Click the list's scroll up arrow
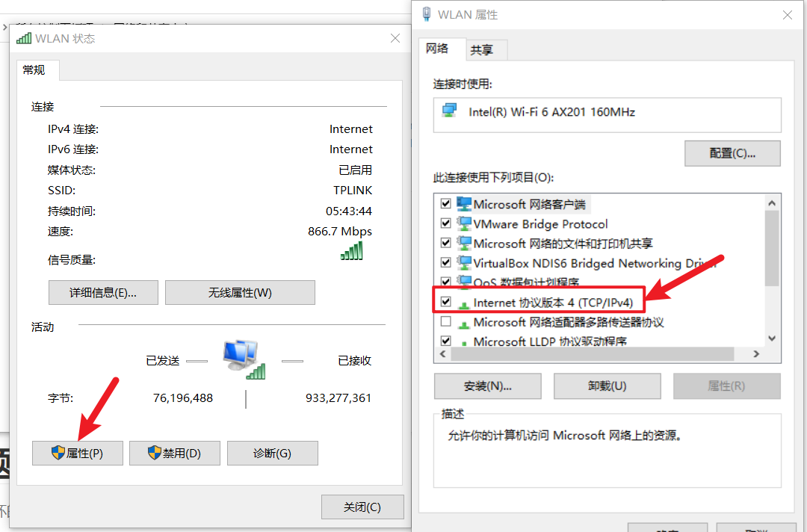The image size is (807, 532). click(x=771, y=203)
